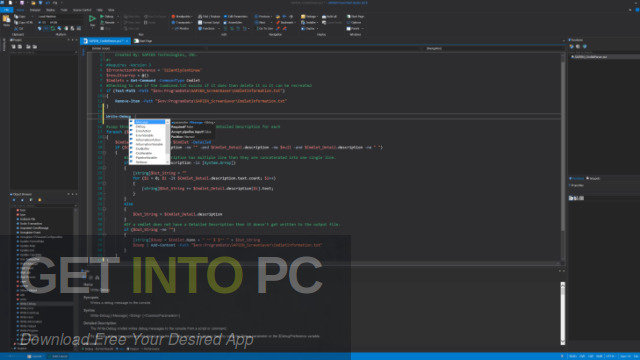
Task: Open the (Navigation) combo box
Action: (492, 48)
